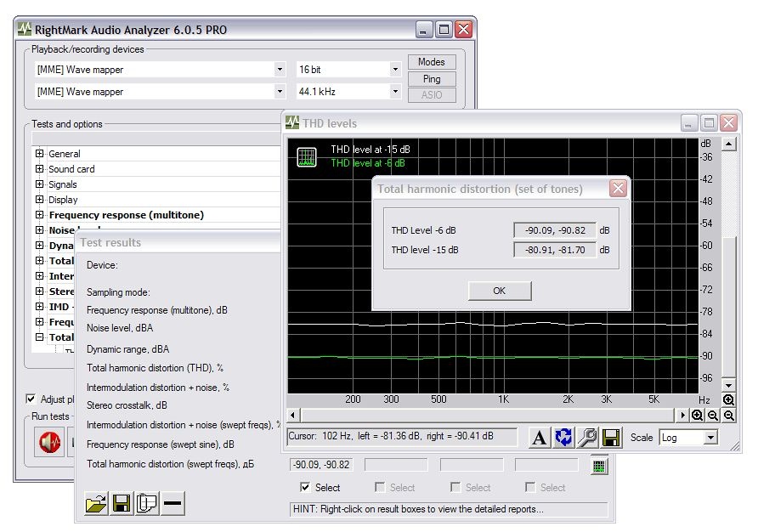This screenshot has height=532, width=758.
Task: Click the make HTML report documents icon
Action: (x=147, y=503)
